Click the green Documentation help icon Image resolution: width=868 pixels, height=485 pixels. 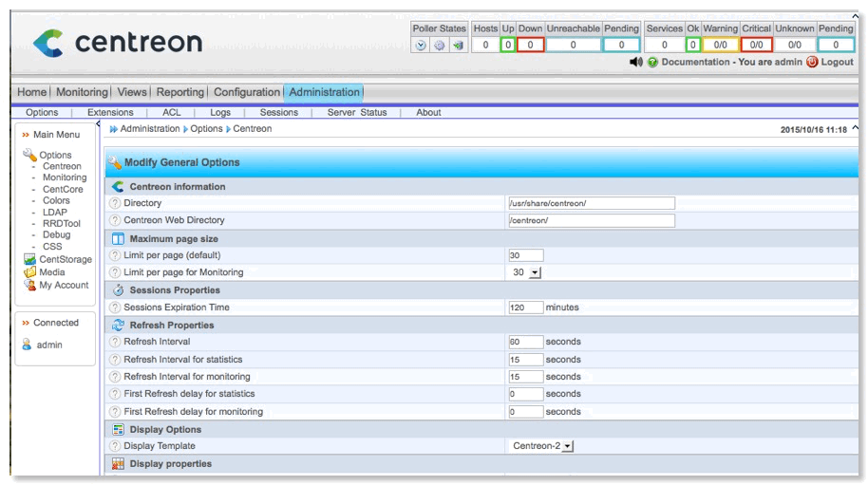point(653,62)
